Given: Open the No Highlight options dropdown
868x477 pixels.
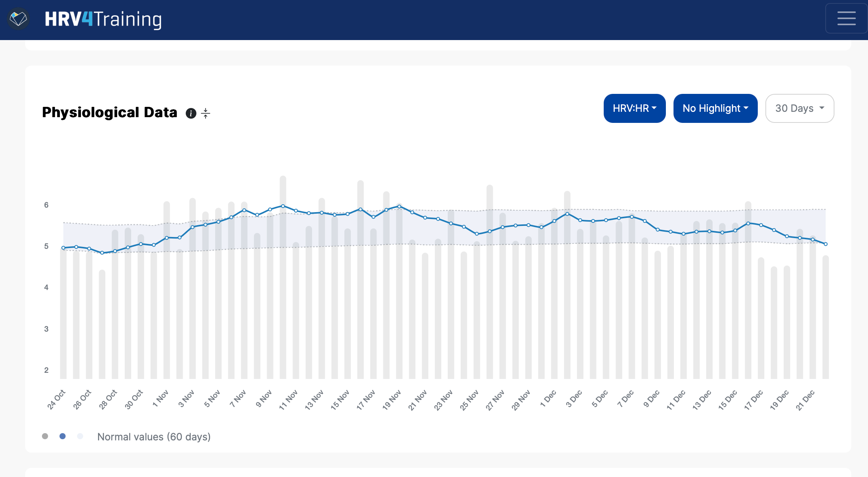Looking at the screenshot, I should [x=715, y=108].
